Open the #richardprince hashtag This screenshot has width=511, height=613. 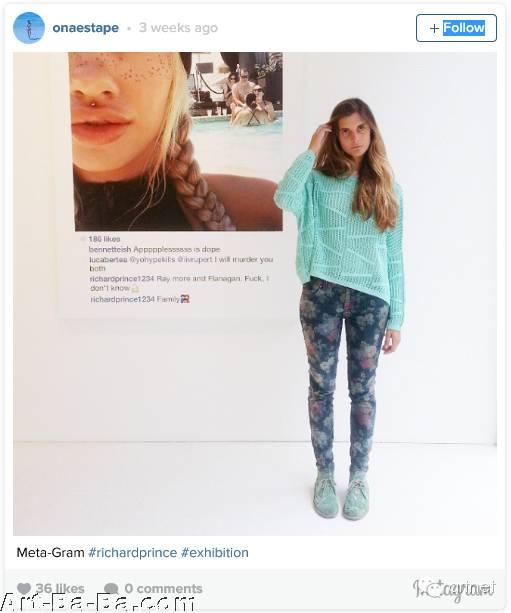[133, 552]
